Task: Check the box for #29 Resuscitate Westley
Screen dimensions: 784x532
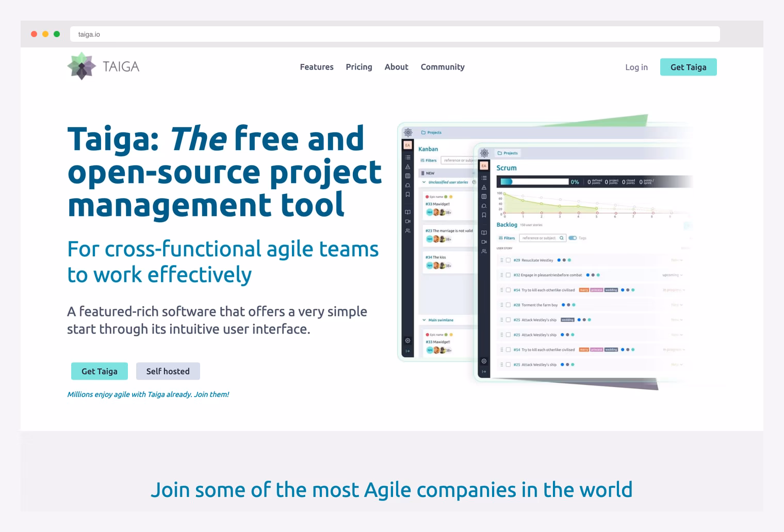Action: point(508,260)
